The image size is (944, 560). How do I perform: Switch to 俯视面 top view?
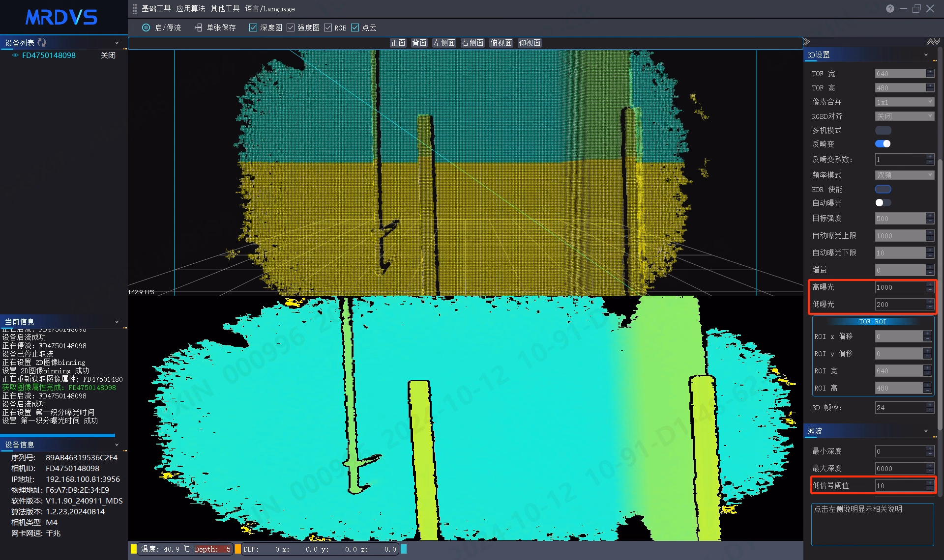501,43
